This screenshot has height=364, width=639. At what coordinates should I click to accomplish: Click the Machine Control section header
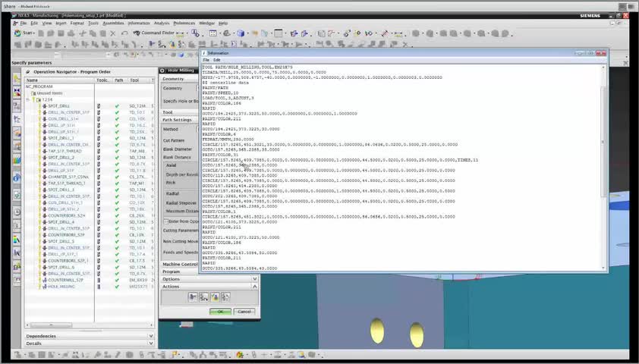tap(180, 265)
